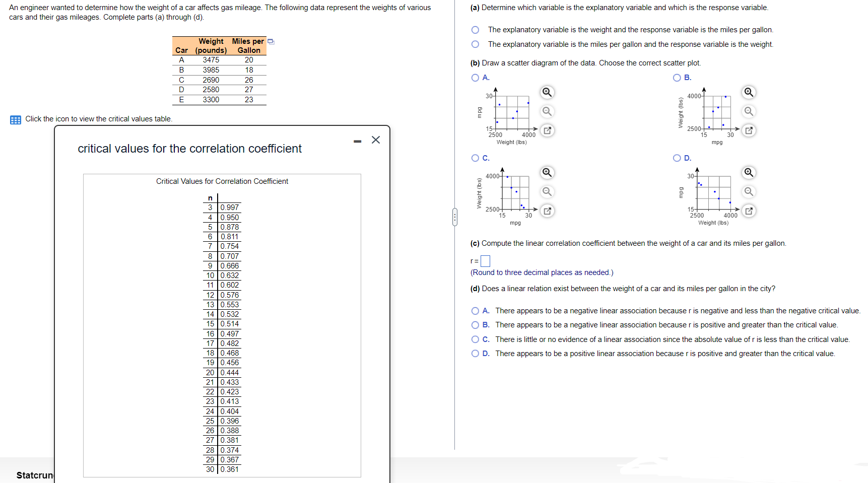Select part (d) answer B, negative association, r positive
The width and height of the screenshot is (868, 483).
(475, 325)
